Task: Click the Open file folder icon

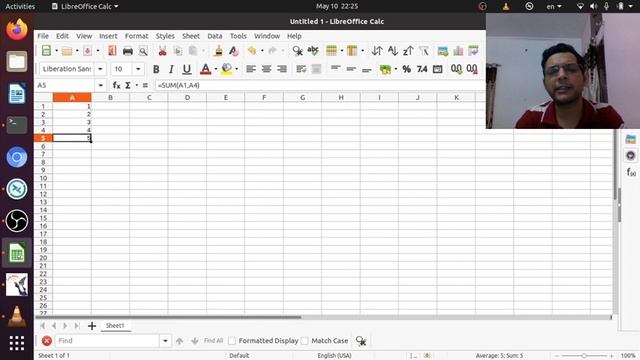Action: (67, 51)
